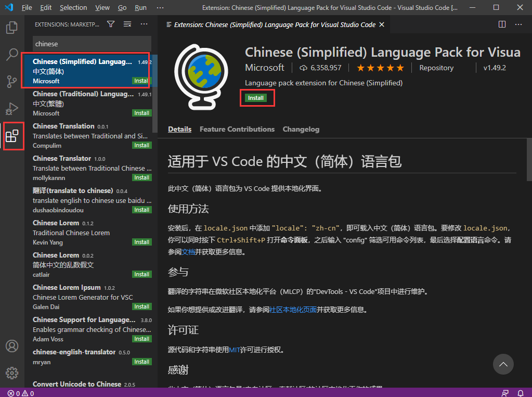Click the Chinese Translator 1.0.0 title

62,159
